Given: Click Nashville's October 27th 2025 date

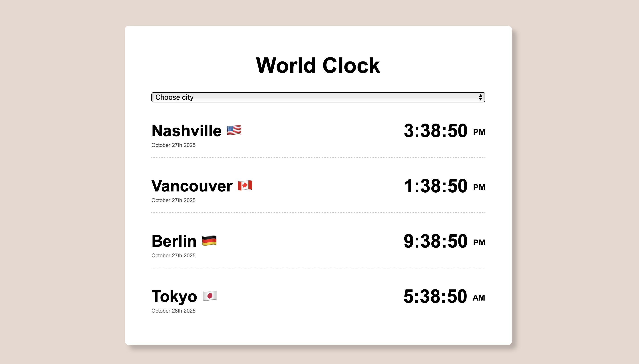Looking at the screenshot, I should [x=173, y=145].
